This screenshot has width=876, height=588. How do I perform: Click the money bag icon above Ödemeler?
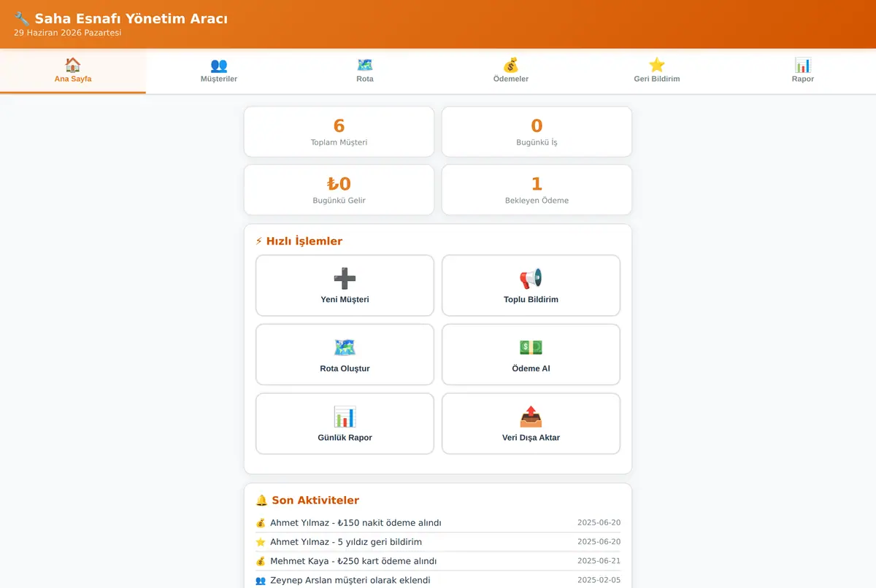click(x=511, y=65)
